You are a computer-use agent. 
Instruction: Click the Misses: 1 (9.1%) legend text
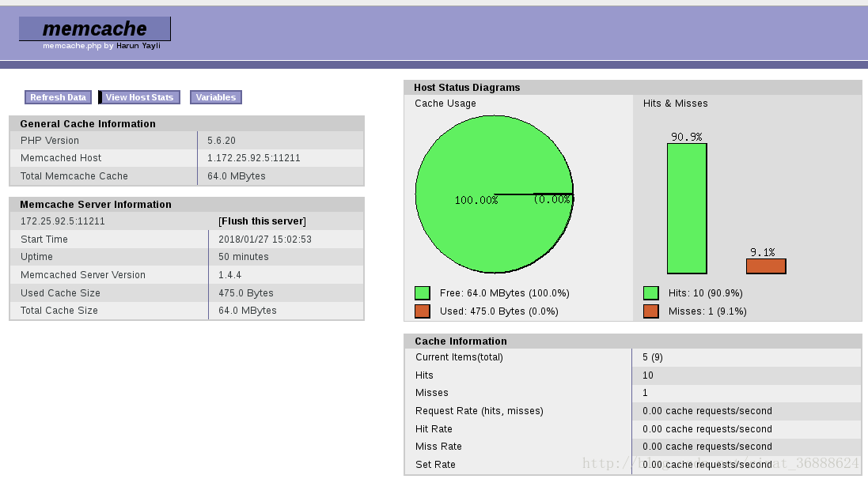point(707,311)
